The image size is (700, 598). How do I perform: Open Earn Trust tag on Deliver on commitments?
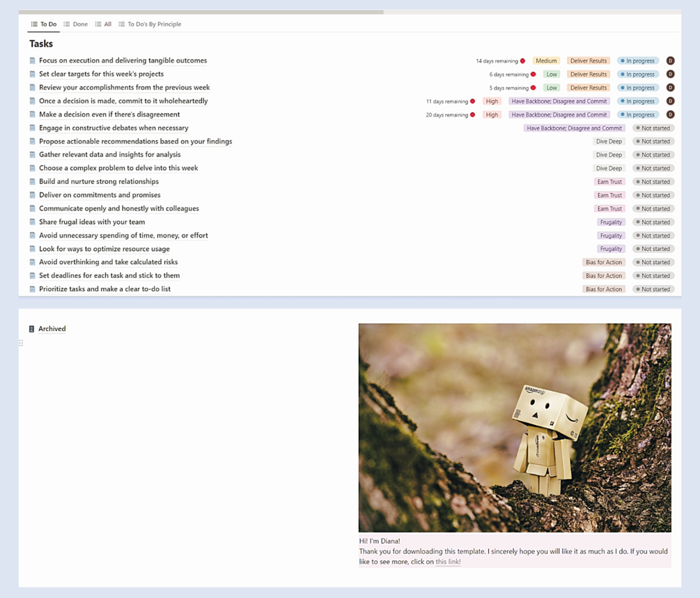(x=609, y=195)
